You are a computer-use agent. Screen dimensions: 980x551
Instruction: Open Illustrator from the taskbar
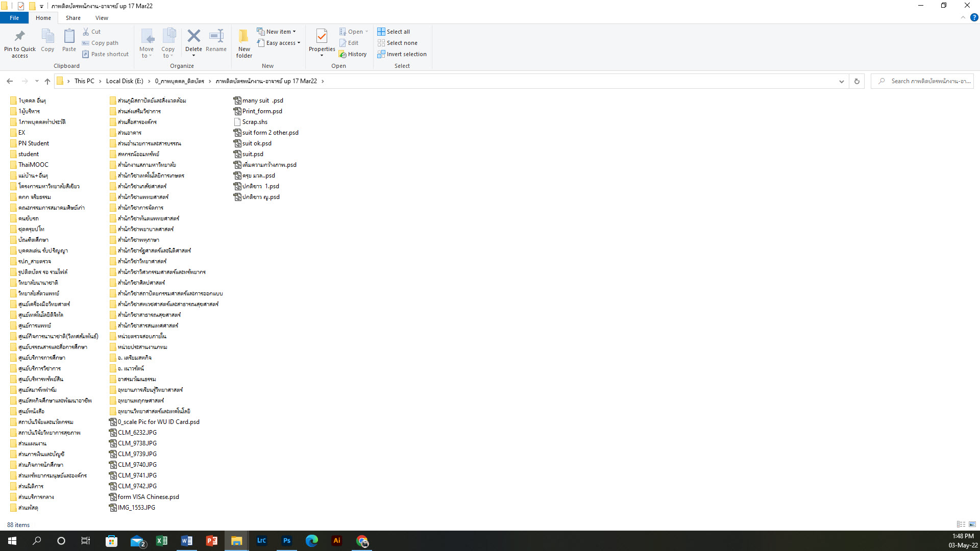pos(336,541)
